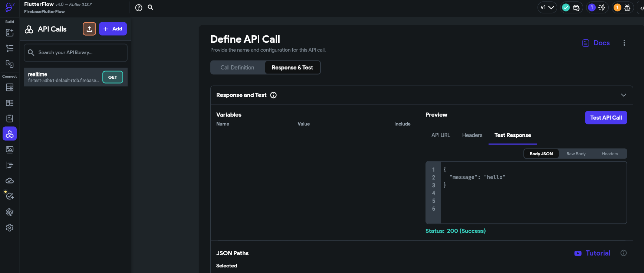Select the realtime API call in list
This screenshot has height=273, width=644.
76,77
